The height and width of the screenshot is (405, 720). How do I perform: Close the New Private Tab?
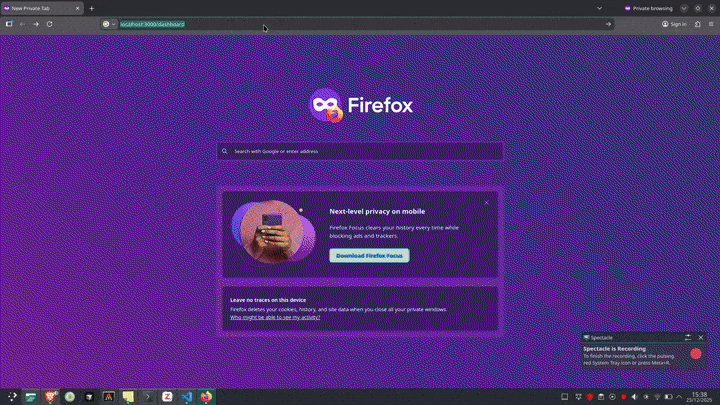tap(77, 8)
